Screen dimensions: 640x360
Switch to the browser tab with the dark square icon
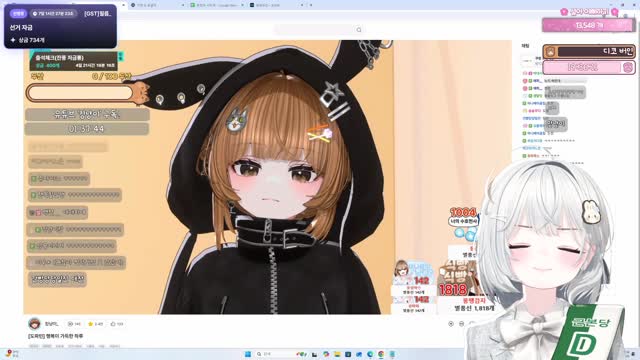coord(276,5)
